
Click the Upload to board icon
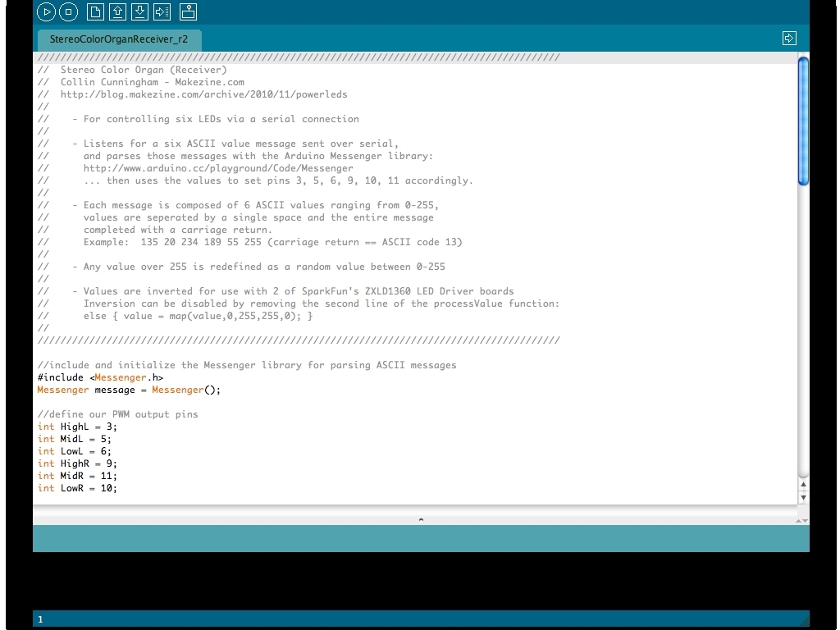point(162,11)
